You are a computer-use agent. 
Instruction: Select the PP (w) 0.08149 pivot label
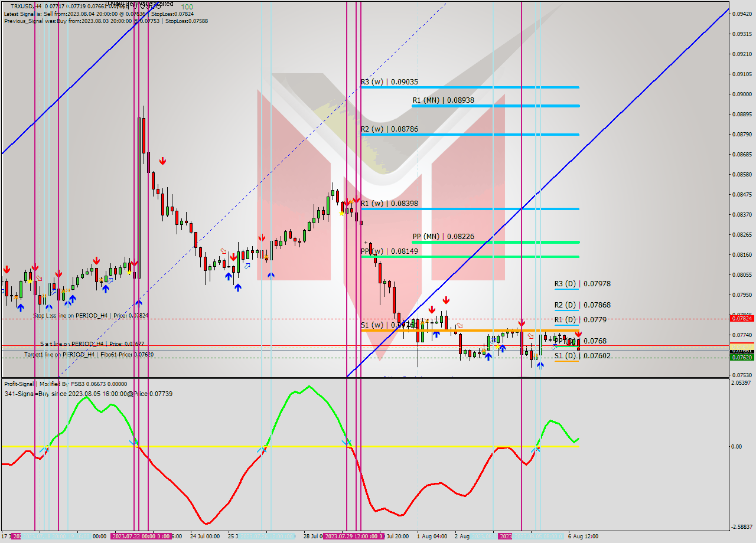[x=389, y=251]
